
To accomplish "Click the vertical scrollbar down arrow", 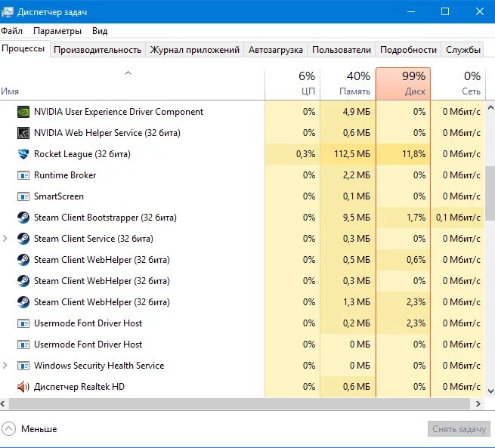I will [490, 391].
